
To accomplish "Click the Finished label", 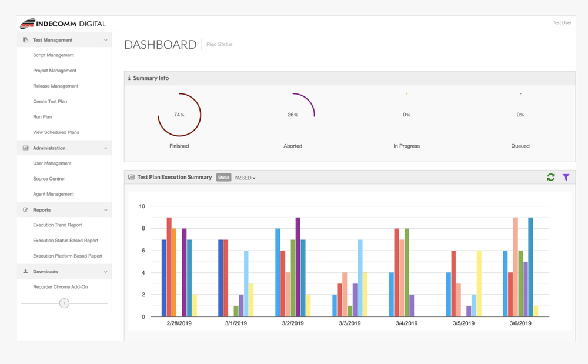I will (x=179, y=146).
